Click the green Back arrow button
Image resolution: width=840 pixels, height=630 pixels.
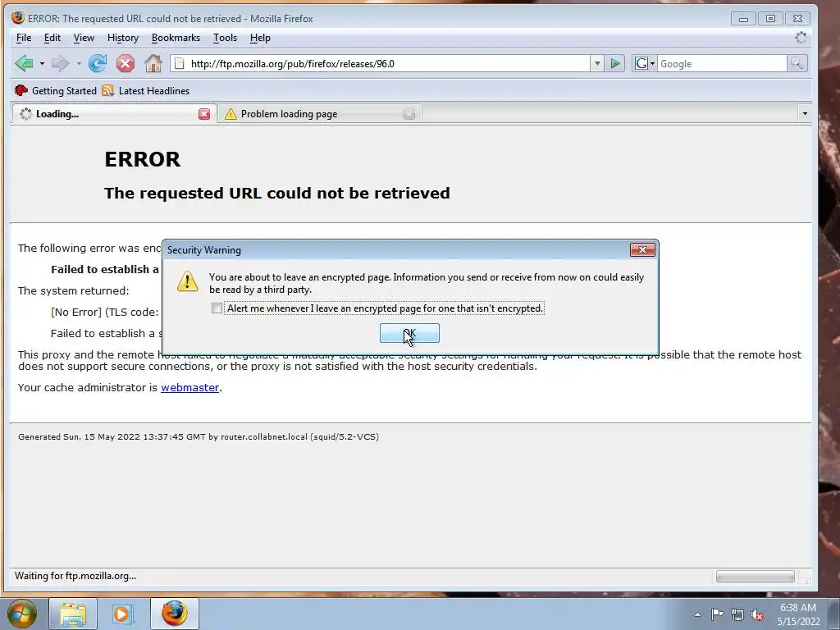(x=24, y=64)
